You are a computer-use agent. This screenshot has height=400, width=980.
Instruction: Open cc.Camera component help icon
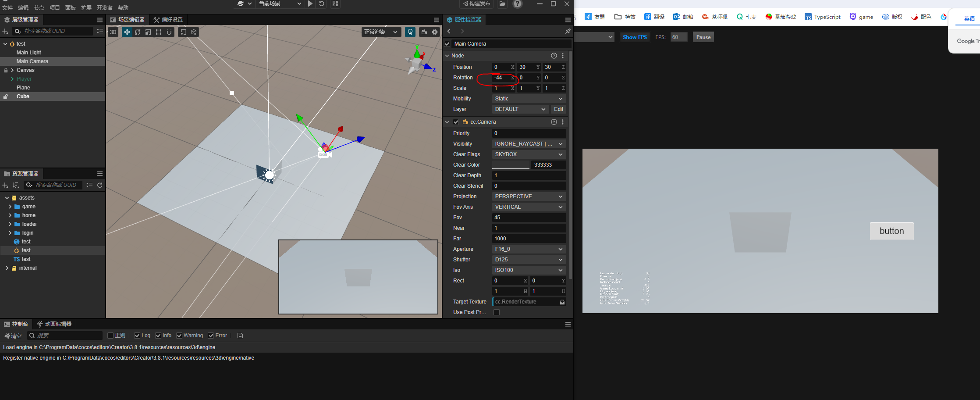pos(554,122)
